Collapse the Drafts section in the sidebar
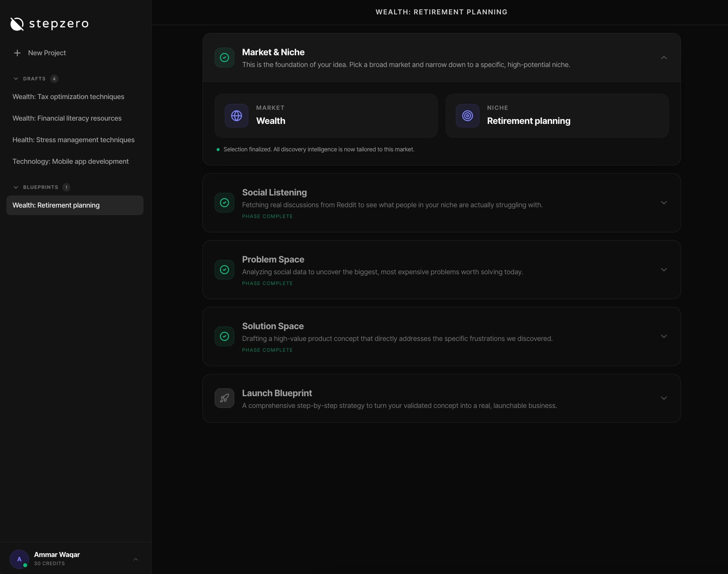728x574 pixels. pyautogui.click(x=16, y=79)
